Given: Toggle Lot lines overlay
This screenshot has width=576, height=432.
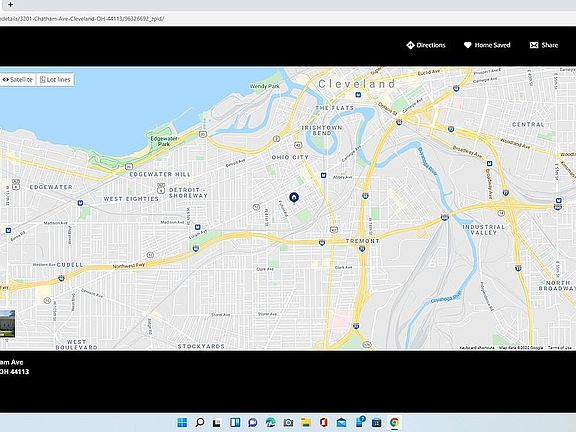Looking at the screenshot, I should pos(55,79).
